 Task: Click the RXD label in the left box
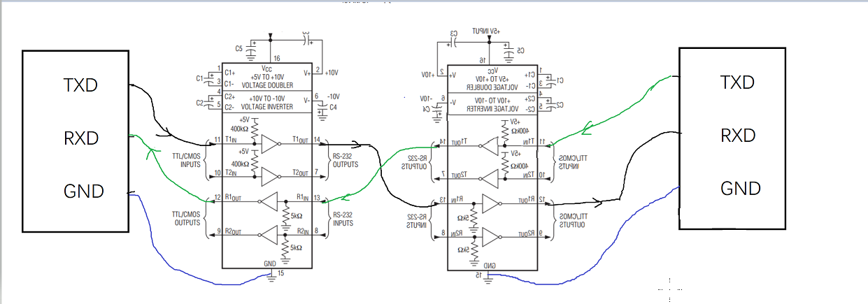[x=82, y=138]
